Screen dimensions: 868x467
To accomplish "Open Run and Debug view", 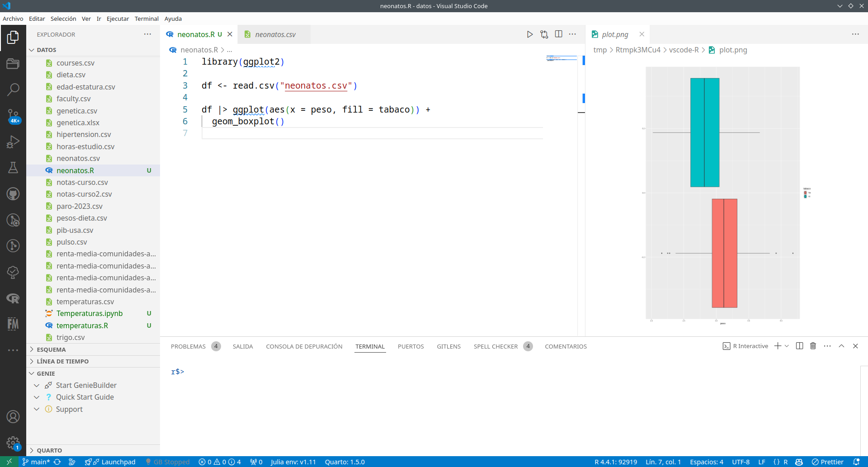I will point(13,142).
